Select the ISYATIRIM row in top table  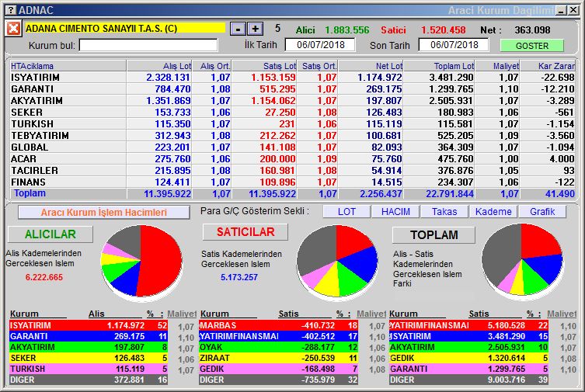292,77
